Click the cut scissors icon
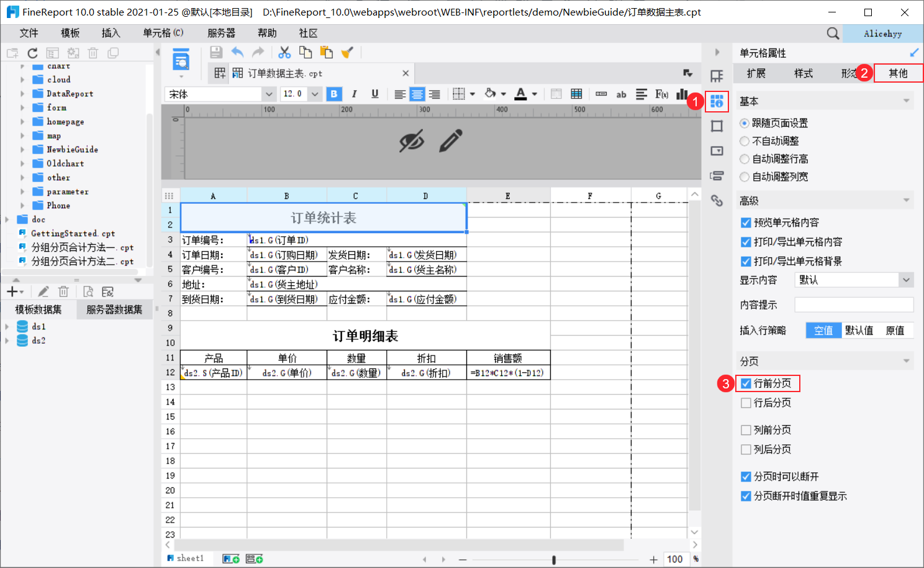This screenshot has height=568, width=924. tap(284, 53)
